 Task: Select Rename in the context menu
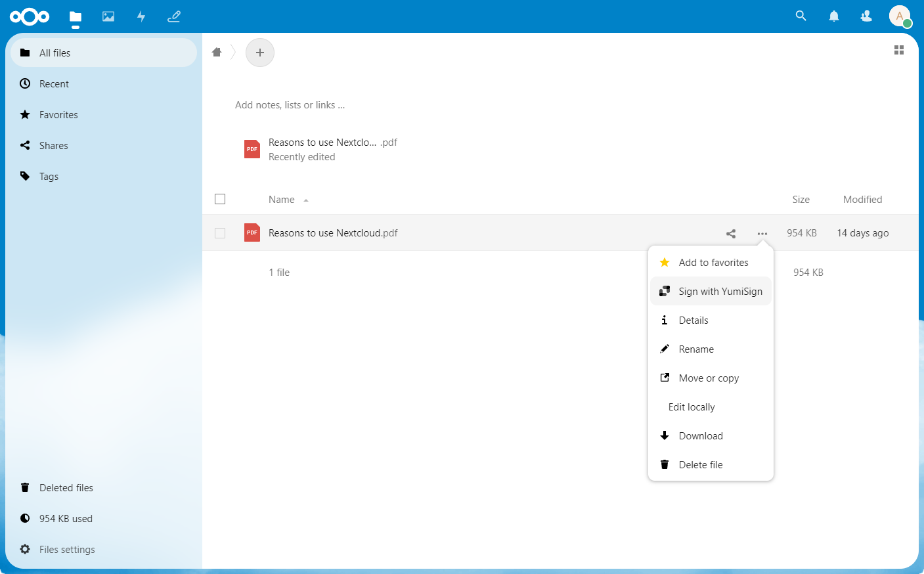(711, 349)
